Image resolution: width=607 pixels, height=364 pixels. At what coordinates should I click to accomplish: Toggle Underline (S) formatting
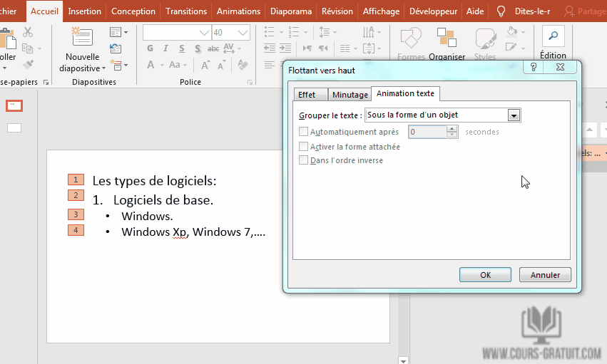[x=182, y=48]
